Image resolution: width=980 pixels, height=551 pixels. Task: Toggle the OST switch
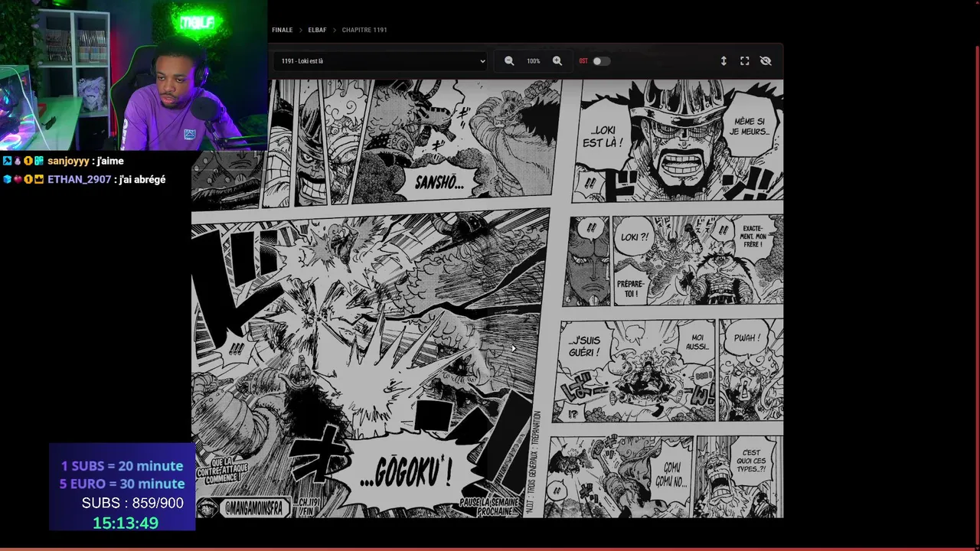[x=601, y=61]
